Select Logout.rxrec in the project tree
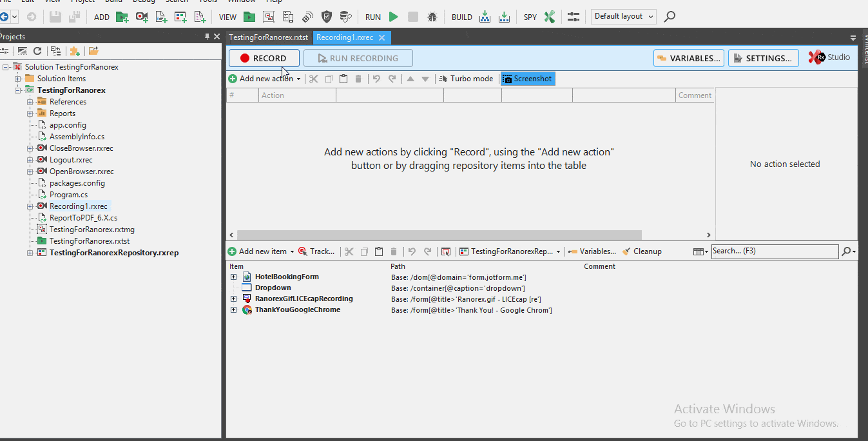The width and height of the screenshot is (868, 441). [x=71, y=160]
